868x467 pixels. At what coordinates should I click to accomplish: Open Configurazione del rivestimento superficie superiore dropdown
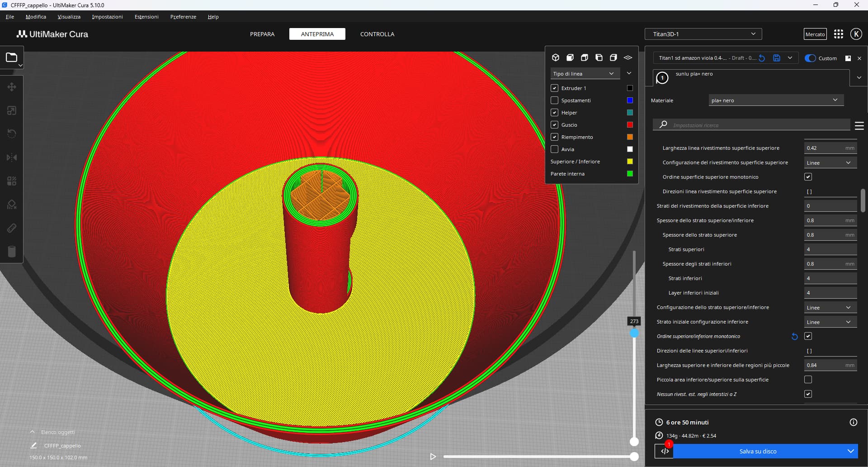point(830,163)
